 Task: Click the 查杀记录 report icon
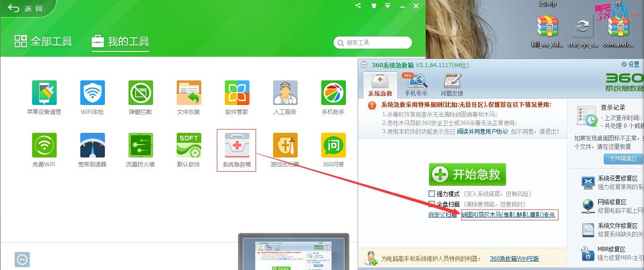click(586, 116)
